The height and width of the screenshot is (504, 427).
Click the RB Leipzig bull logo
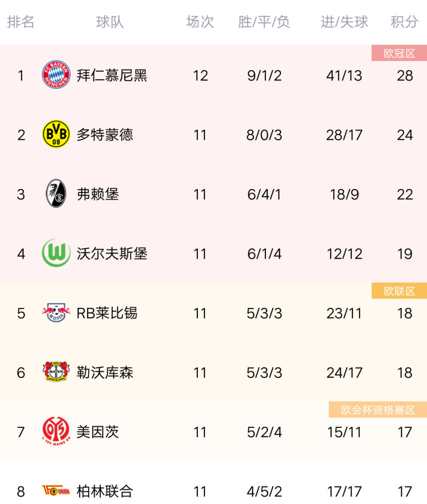(56, 312)
